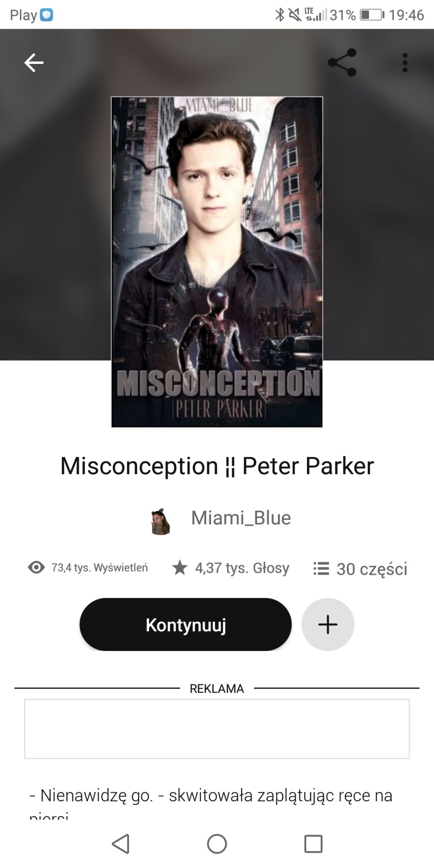The height and width of the screenshot is (868, 434).
Task: Tap the Misconception book cover
Action: pos(217,262)
